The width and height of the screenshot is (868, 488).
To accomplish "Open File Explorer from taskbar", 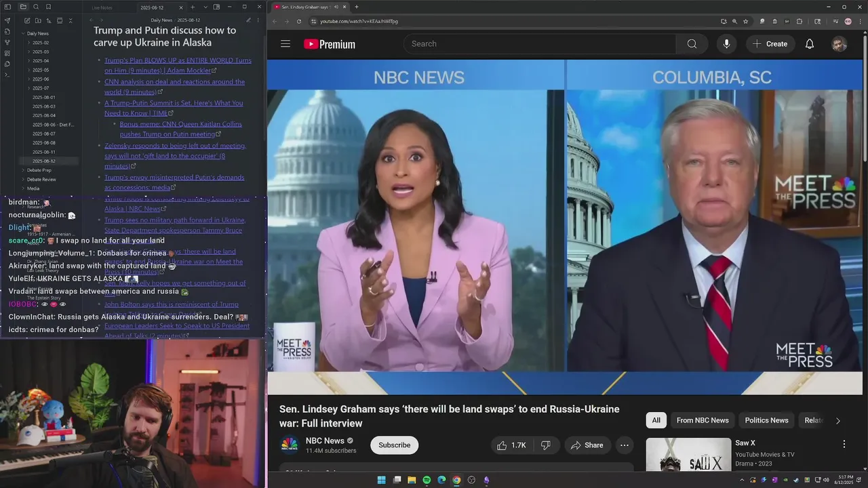I will click(412, 480).
